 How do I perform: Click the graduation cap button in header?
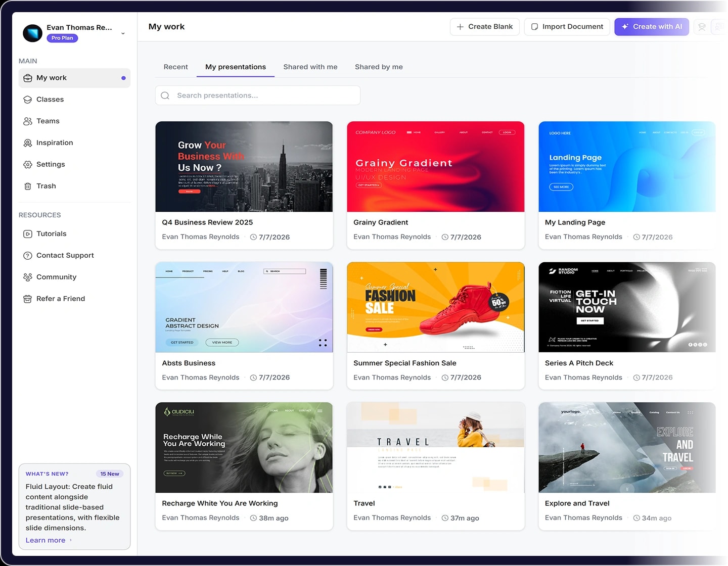702,27
